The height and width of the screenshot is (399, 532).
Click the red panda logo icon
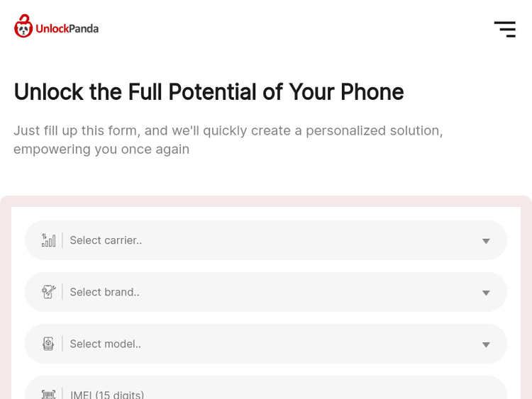23,26
